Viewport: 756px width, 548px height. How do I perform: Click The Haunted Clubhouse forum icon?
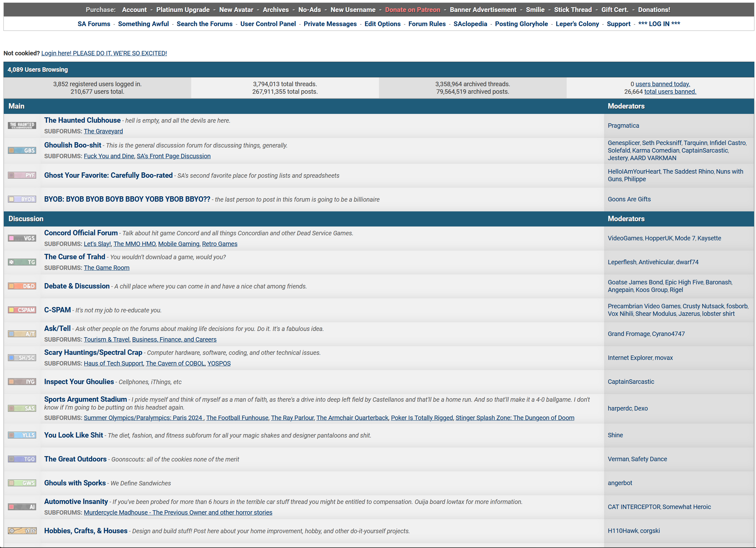(x=22, y=126)
